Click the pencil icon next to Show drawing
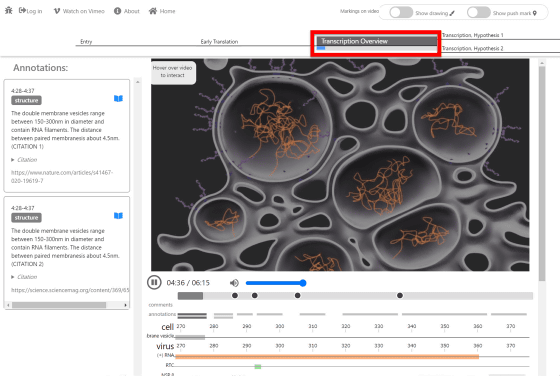The height and width of the screenshot is (376, 560). (x=452, y=13)
